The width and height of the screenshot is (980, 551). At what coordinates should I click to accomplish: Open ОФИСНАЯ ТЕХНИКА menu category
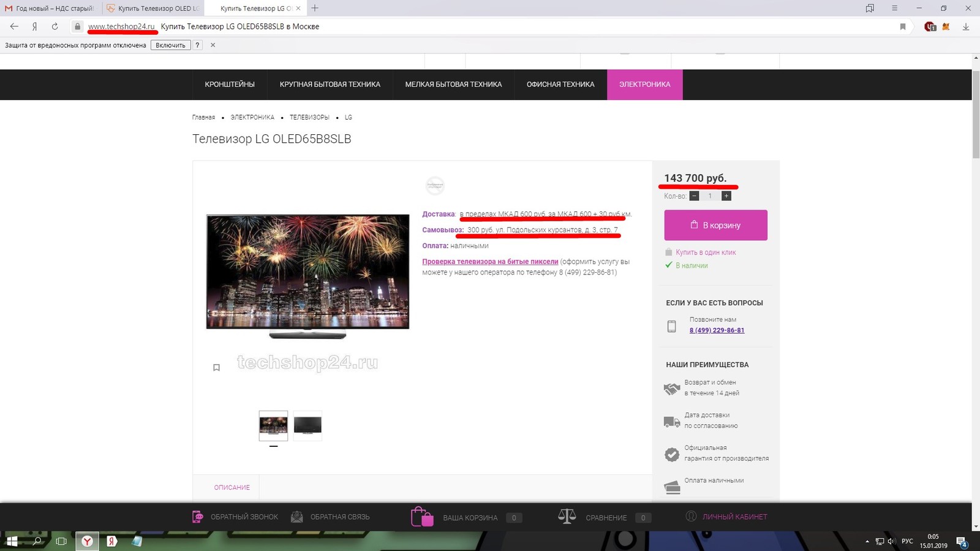(560, 85)
